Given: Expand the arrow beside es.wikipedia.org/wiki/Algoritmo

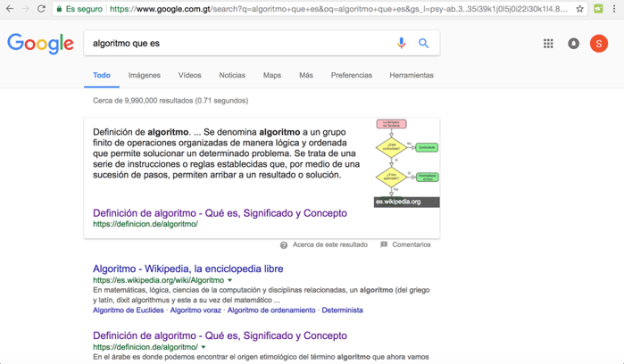Looking at the screenshot, I should (229, 280).
